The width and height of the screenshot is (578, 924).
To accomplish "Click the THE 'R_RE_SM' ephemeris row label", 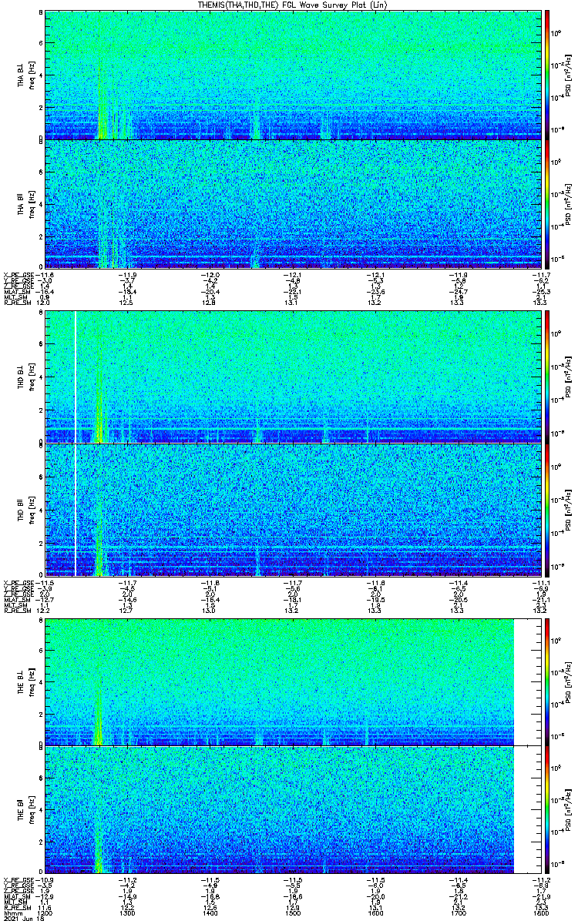I will 18,908.
